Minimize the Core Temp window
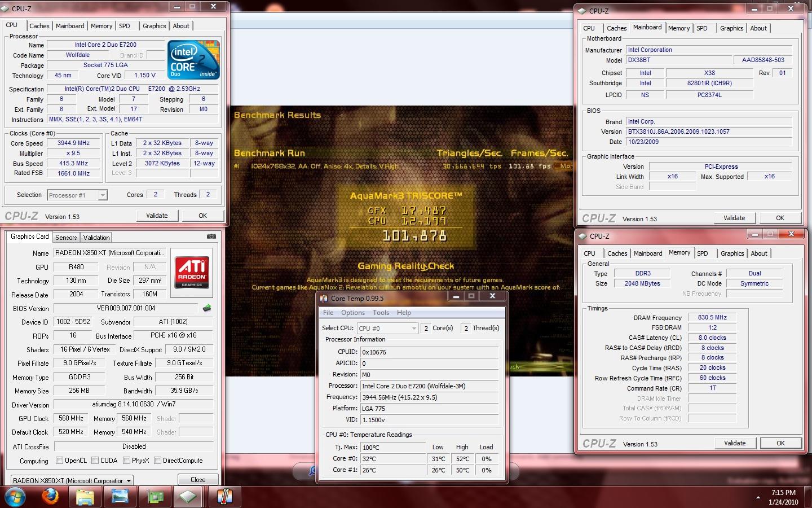This screenshot has height=508, width=812. tap(456, 296)
